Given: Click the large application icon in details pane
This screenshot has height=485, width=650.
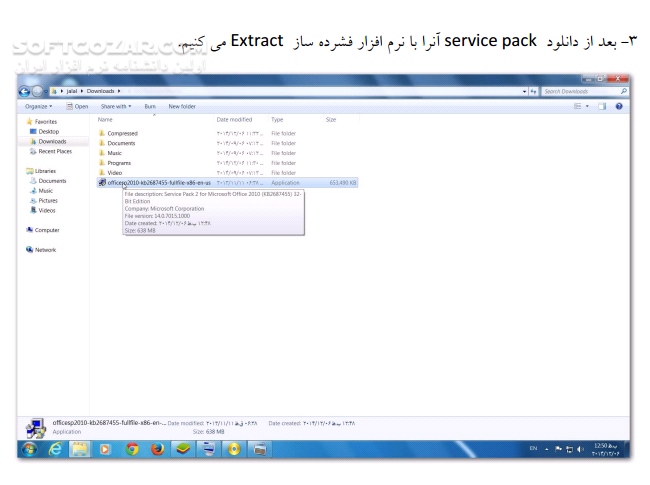Looking at the screenshot, I should [x=36, y=428].
